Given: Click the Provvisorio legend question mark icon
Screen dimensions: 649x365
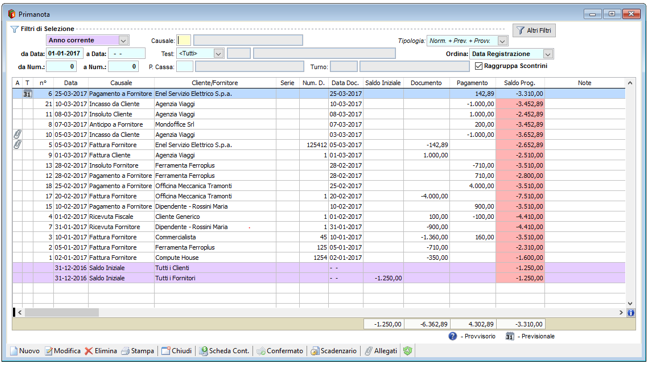Looking at the screenshot, I should pyautogui.click(x=453, y=336).
